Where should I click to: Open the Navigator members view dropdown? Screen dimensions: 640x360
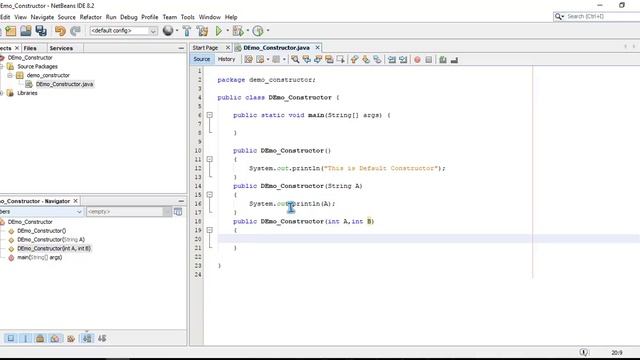tap(79, 212)
